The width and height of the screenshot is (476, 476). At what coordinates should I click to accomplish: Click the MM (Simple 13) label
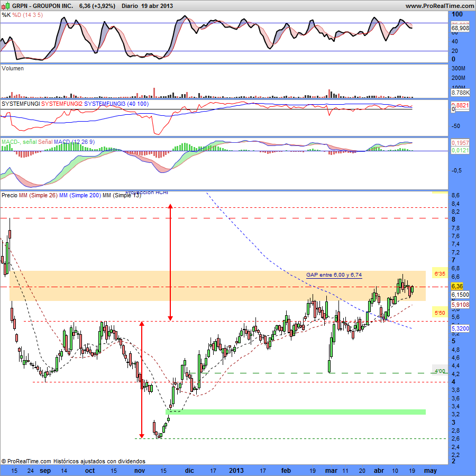tap(122, 195)
